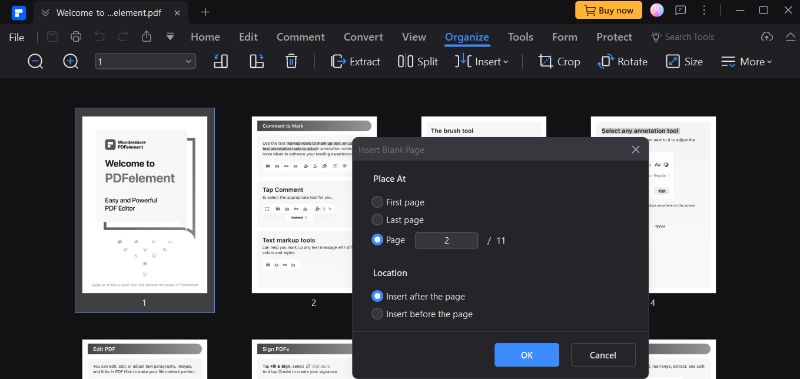Select the brush tool page thumbnail
800x379 pixels.
click(x=484, y=127)
